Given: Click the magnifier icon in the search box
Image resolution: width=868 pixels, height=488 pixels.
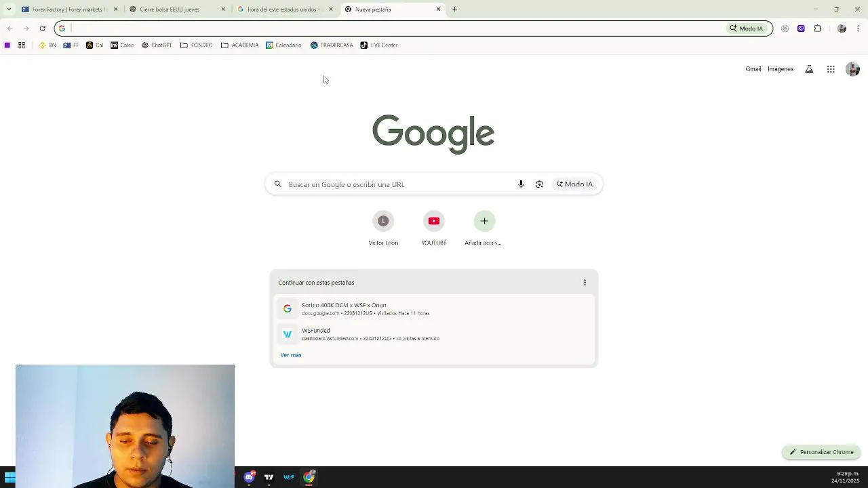Looking at the screenshot, I should 277,184.
